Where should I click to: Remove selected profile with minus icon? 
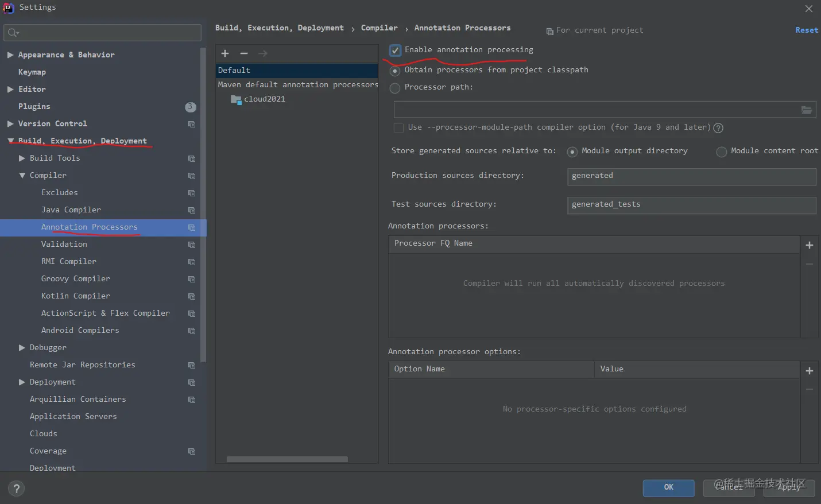(244, 53)
